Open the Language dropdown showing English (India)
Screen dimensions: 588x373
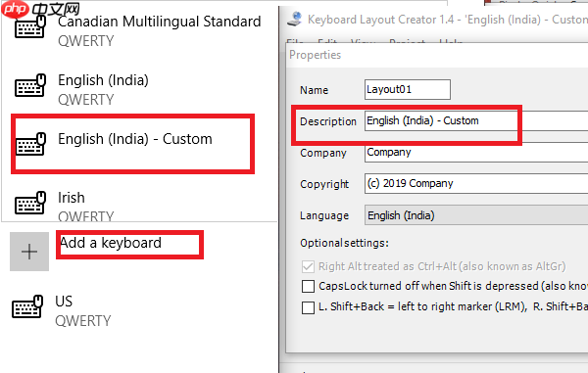pos(476,215)
